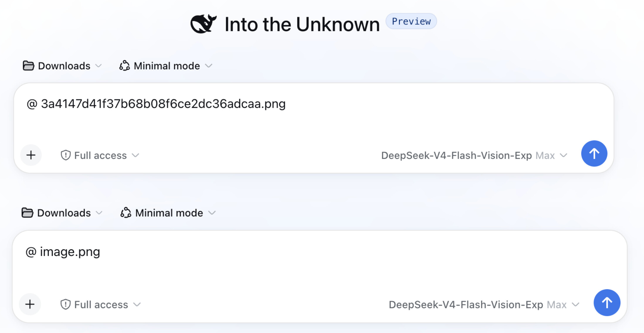Open the upper DeepSeek-V4-Flash-Vision-Exp model selector
The image size is (644, 333).
(474, 155)
